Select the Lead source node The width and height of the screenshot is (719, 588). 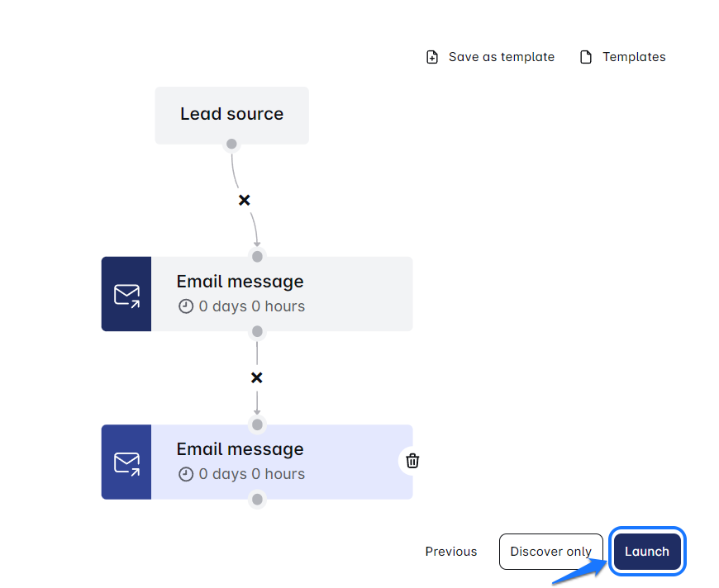tap(232, 115)
